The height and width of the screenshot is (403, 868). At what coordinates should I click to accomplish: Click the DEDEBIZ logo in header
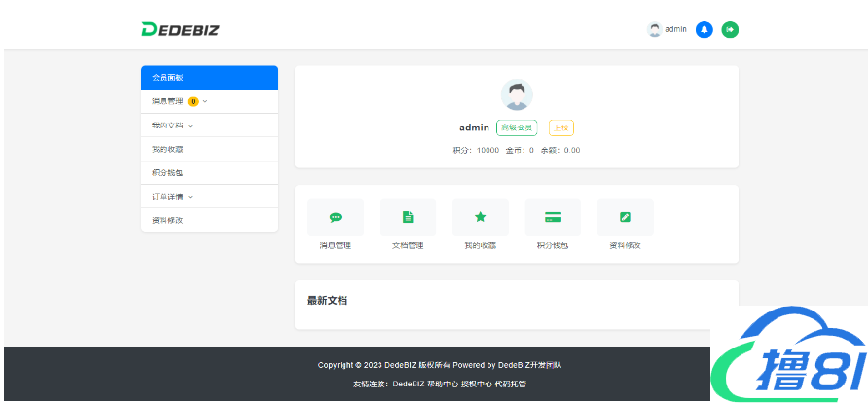pos(180,29)
